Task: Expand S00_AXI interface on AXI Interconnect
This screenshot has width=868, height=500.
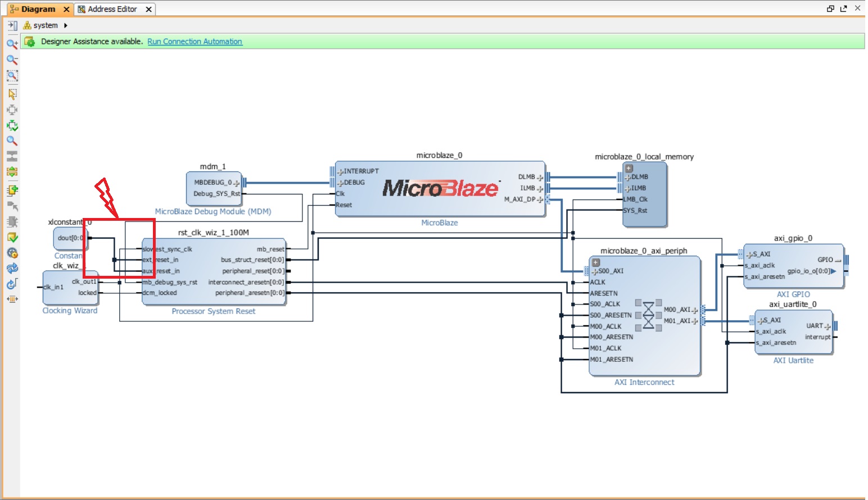Action: point(595,271)
